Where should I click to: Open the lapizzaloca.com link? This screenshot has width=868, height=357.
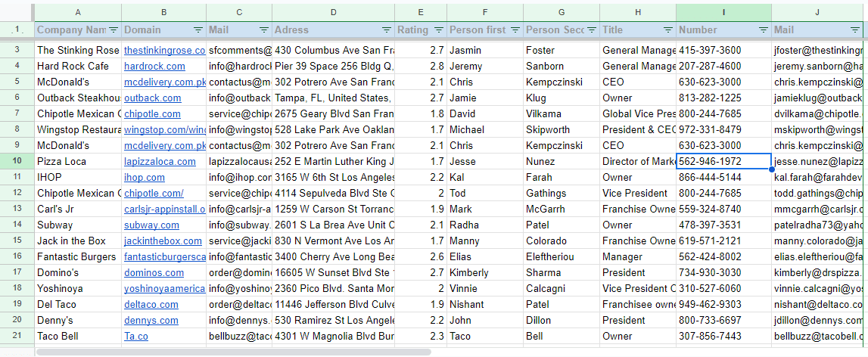click(x=160, y=162)
